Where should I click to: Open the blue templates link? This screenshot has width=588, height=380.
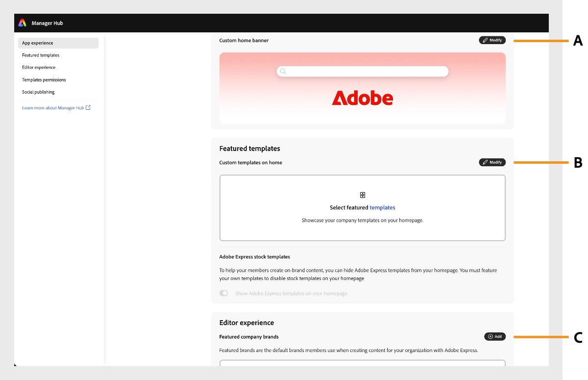382,207
